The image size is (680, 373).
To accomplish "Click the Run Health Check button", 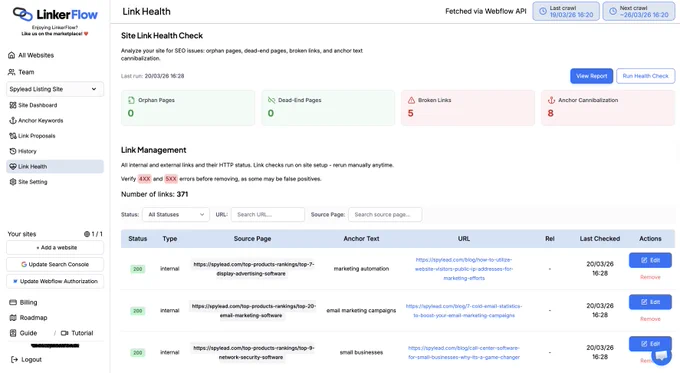I will (645, 76).
